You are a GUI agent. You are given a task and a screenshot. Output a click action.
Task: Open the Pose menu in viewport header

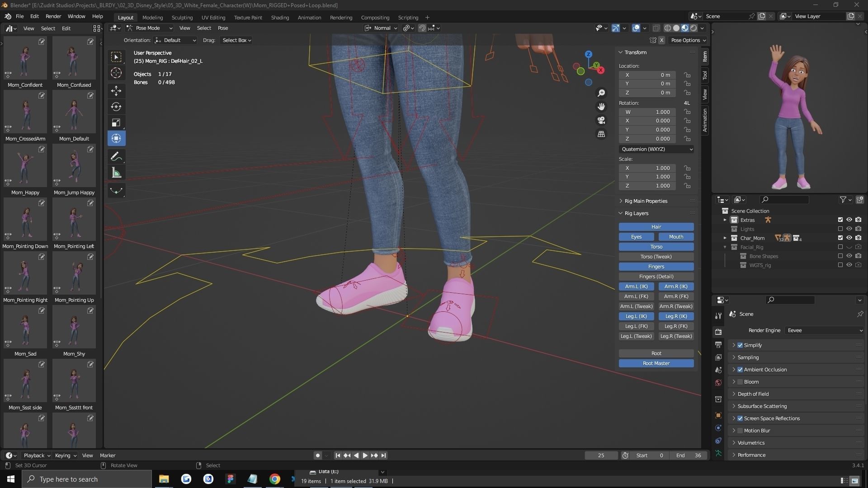pyautogui.click(x=223, y=28)
